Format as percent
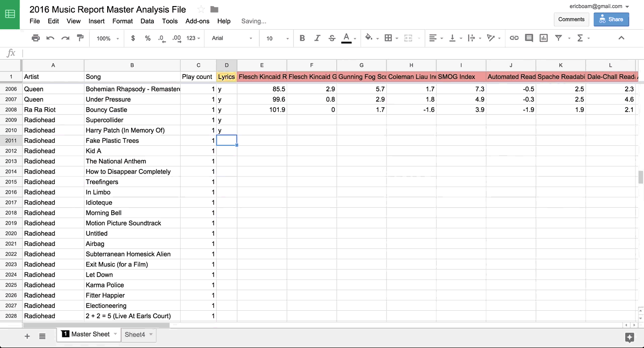Viewport: 644px width, 348px height. 147,38
